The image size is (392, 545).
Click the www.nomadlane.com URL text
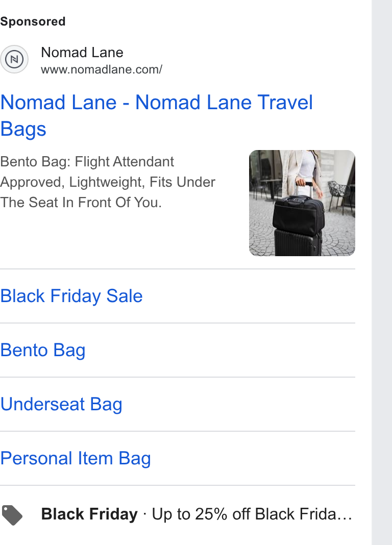coord(102,69)
